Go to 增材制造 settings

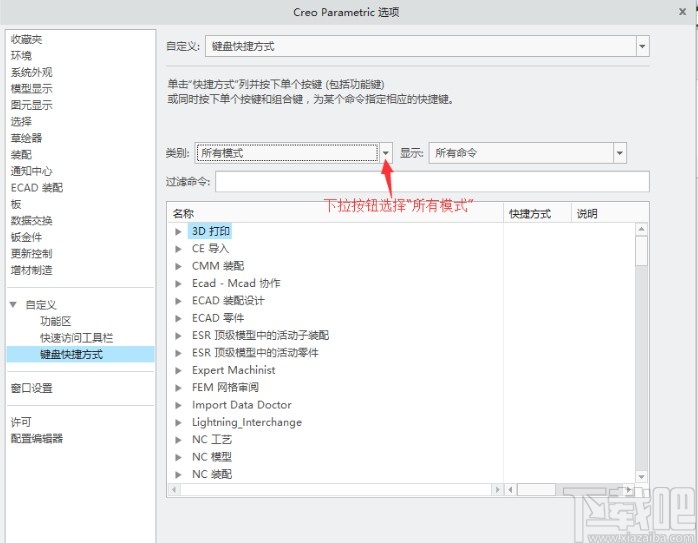point(31,270)
